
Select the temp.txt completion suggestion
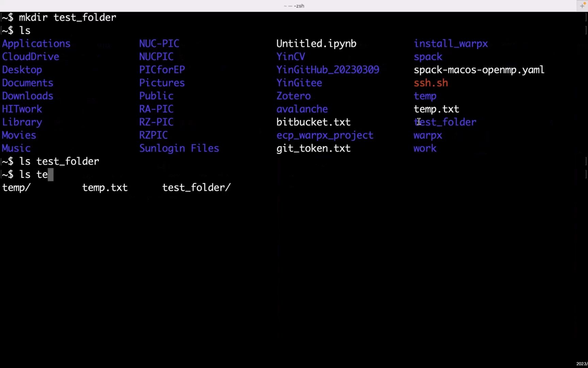click(105, 187)
